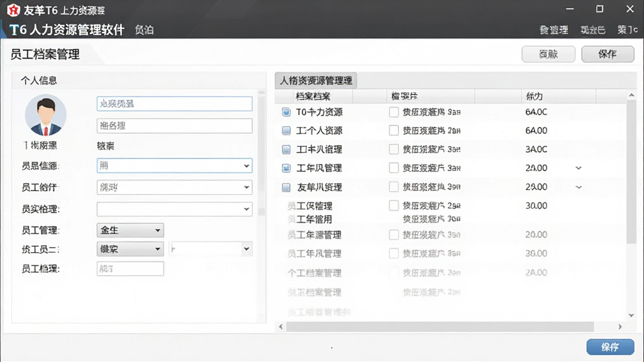This screenshot has width=644, height=362.
Task: Click the table's scroll-up arrow
Action: [631, 96]
